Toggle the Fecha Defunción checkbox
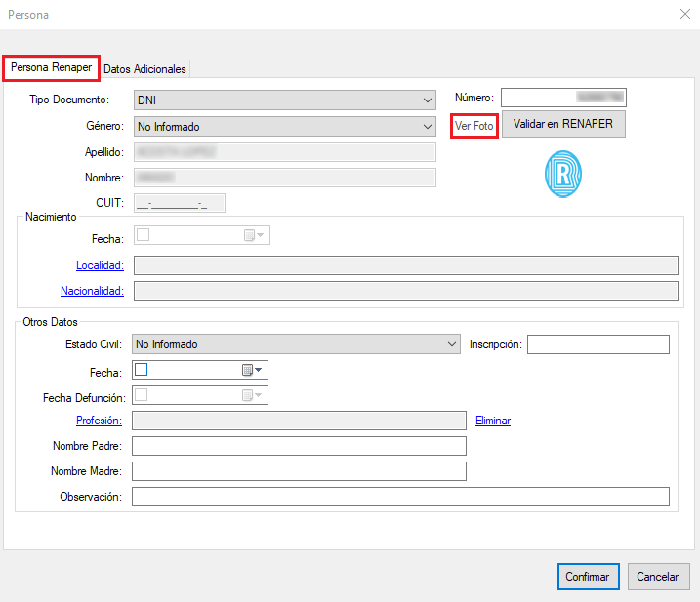The width and height of the screenshot is (700, 602). click(143, 395)
